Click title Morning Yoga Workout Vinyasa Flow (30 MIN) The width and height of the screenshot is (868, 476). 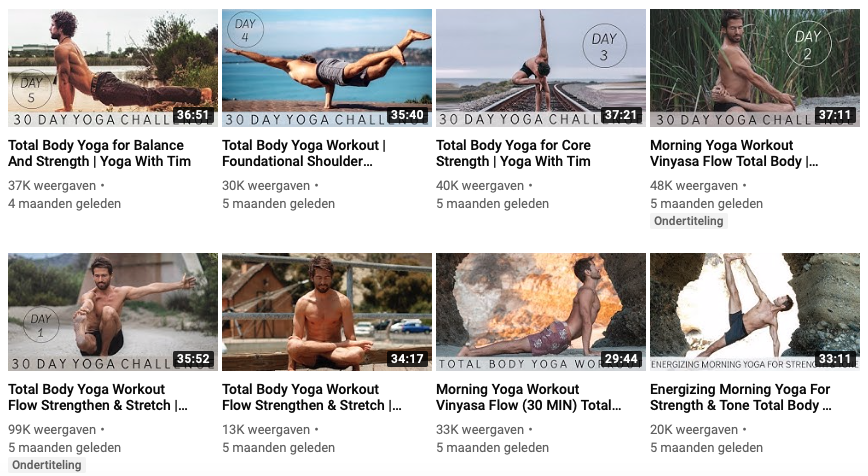(x=529, y=397)
